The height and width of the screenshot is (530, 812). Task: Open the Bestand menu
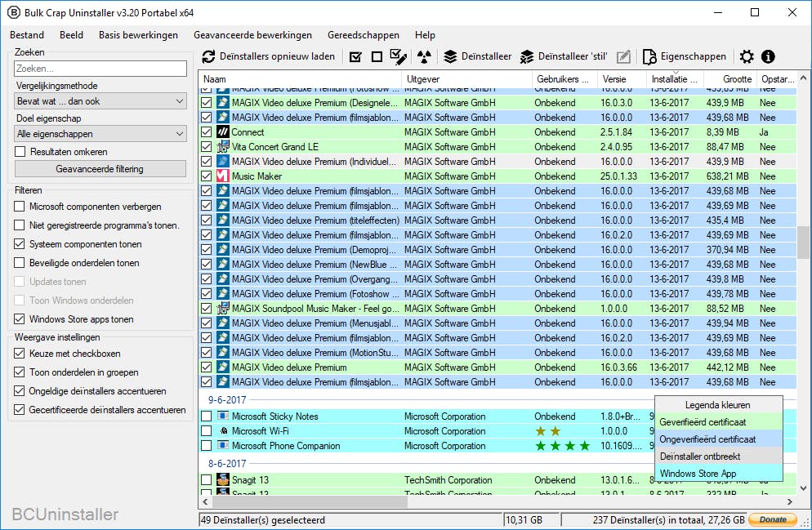27,34
